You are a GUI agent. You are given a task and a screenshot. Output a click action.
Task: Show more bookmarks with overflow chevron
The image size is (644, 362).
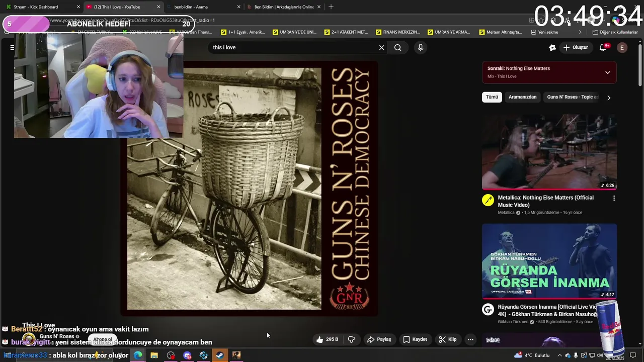click(580, 32)
